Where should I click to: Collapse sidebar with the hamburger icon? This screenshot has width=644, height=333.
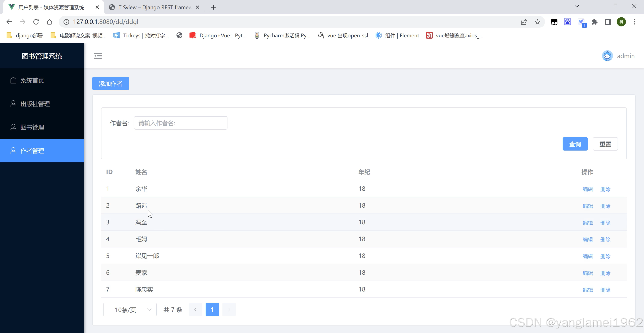(x=98, y=56)
